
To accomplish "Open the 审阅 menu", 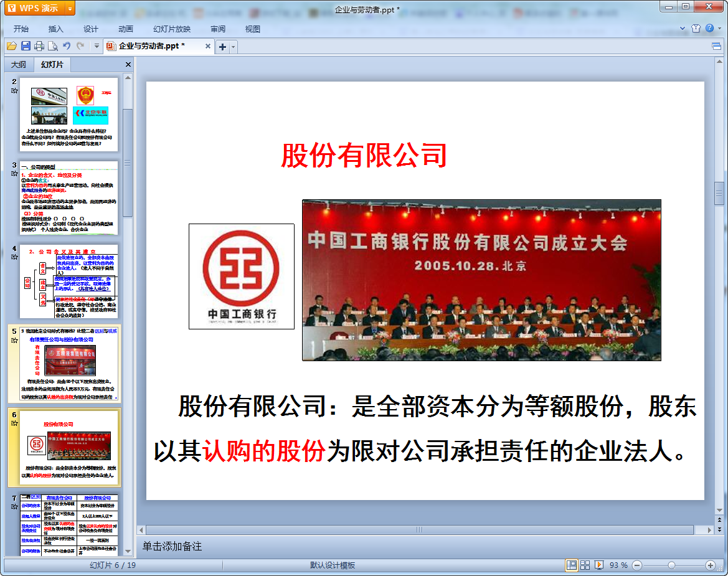I will 218,29.
